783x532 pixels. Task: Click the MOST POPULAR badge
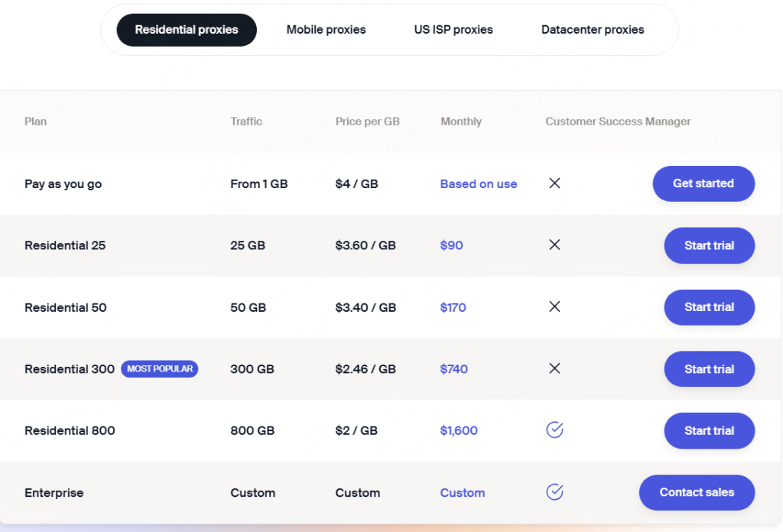pyautogui.click(x=159, y=369)
